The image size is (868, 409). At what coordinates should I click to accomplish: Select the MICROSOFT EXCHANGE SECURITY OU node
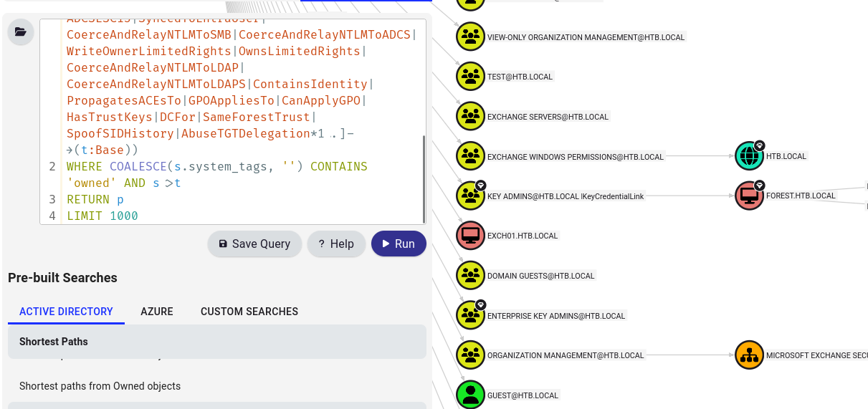coord(749,355)
